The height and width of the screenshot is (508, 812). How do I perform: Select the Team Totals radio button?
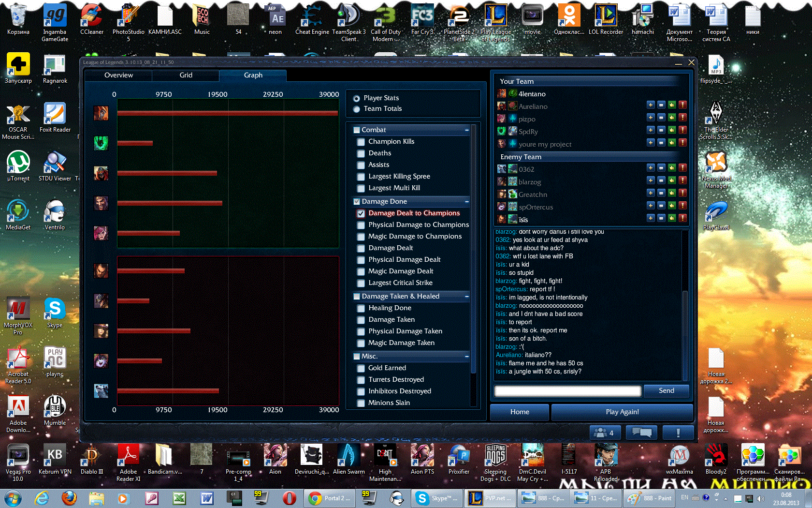coord(357,109)
